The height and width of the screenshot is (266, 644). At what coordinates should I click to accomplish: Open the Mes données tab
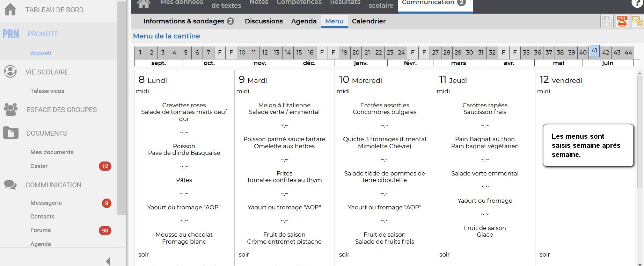coord(182,2)
